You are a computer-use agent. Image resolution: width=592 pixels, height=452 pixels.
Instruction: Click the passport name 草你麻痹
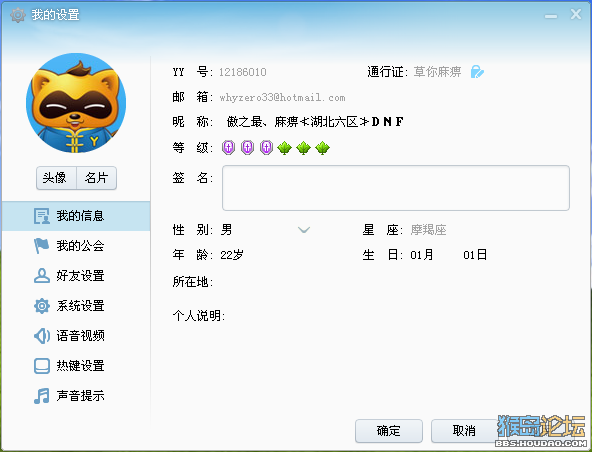[437, 71]
